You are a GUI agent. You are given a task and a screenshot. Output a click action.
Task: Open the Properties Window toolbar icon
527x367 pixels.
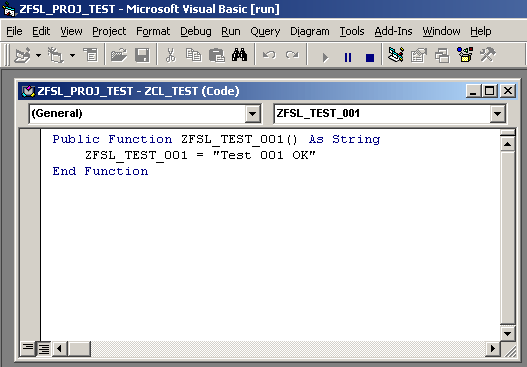point(419,55)
